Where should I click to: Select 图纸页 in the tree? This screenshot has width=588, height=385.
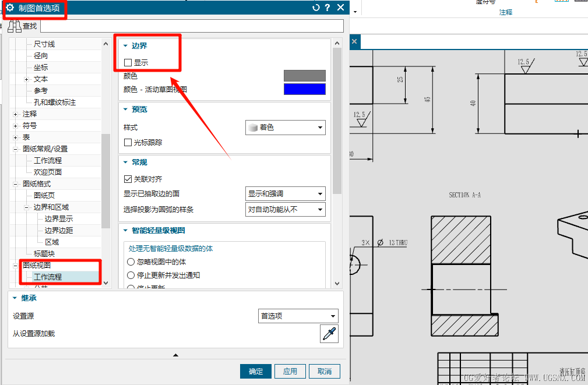tap(44, 195)
